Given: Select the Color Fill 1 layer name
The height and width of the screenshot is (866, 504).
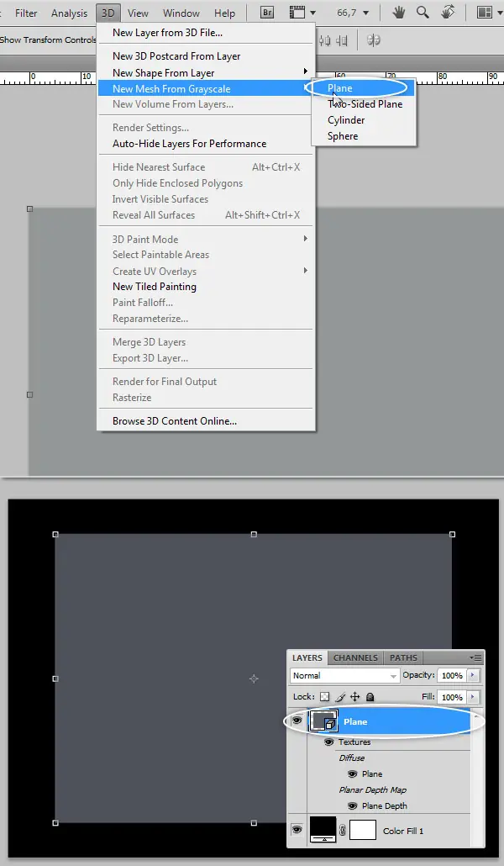Looking at the screenshot, I should point(403,831).
